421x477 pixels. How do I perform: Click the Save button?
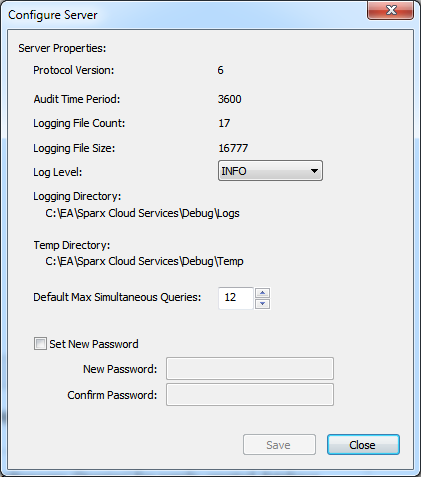[279, 445]
